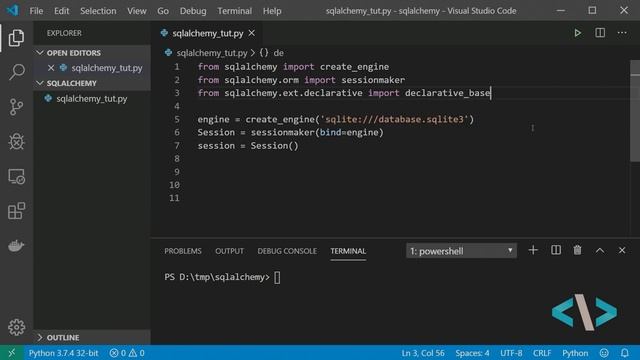Open the View menu
The height and width of the screenshot is (360, 640).
click(x=137, y=11)
